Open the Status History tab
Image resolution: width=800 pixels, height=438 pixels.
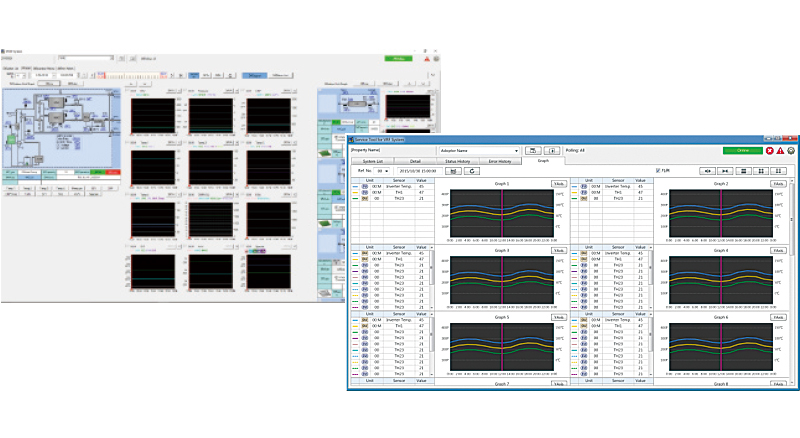[x=459, y=160]
